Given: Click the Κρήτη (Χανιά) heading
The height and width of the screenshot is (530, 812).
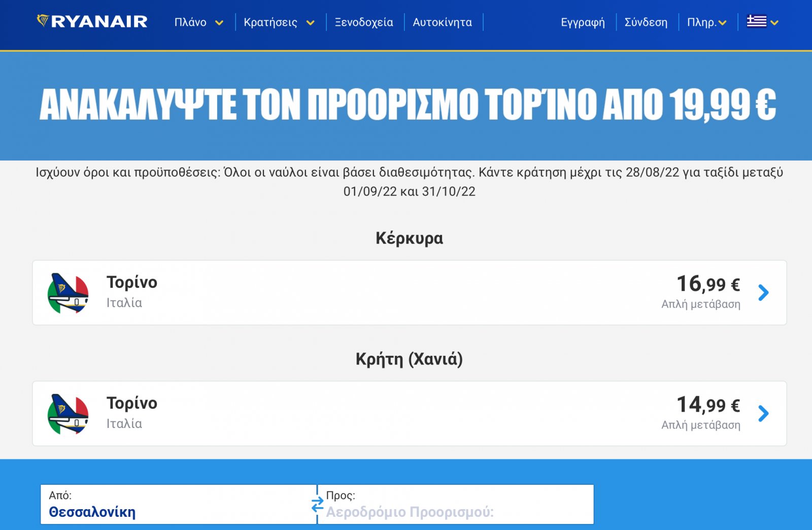Looking at the screenshot, I should pyautogui.click(x=409, y=359).
